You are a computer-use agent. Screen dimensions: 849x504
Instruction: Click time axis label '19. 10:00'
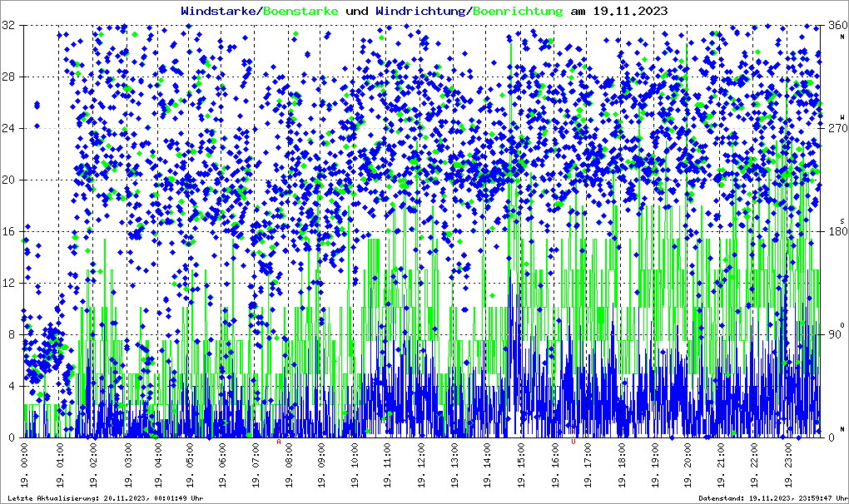coord(355,465)
